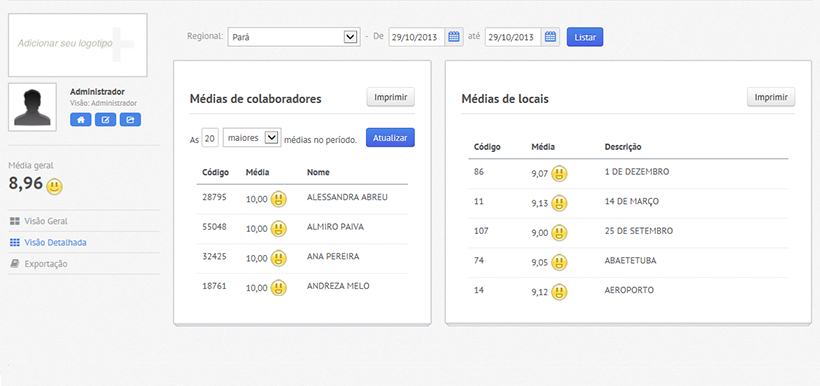Image resolution: width=820 pixels, height=386 pixels.
Task: Click the Listar button
Action: [x=585, y=37]
